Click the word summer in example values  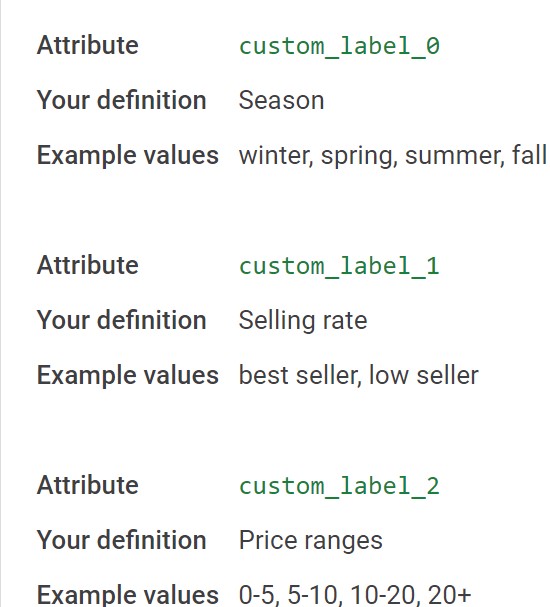[x=455, y=156]
